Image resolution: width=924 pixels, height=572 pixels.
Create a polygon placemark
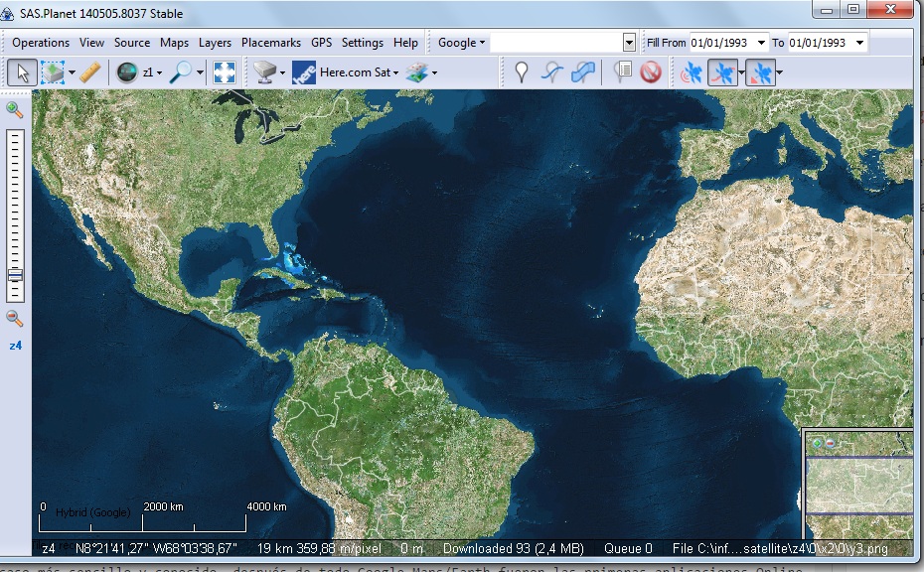[x=583, y=71]
